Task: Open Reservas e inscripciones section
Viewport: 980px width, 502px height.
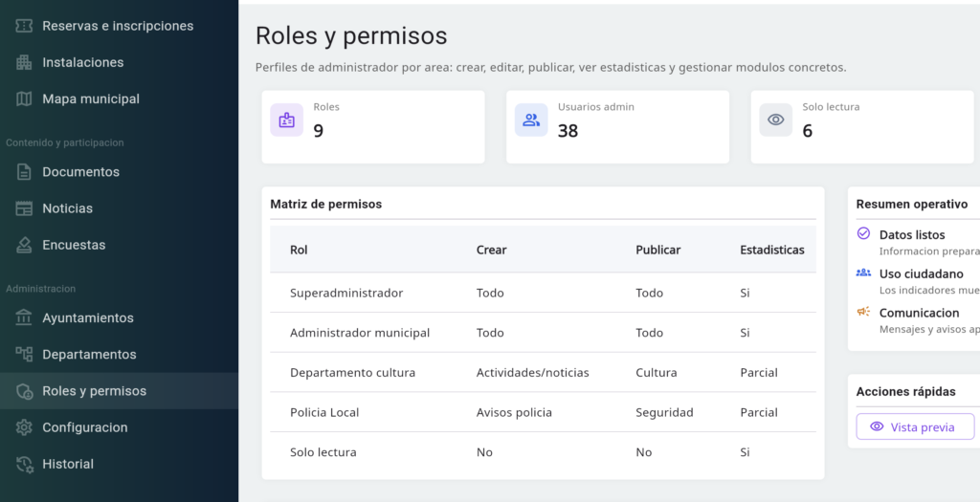Action: [119, 26]
